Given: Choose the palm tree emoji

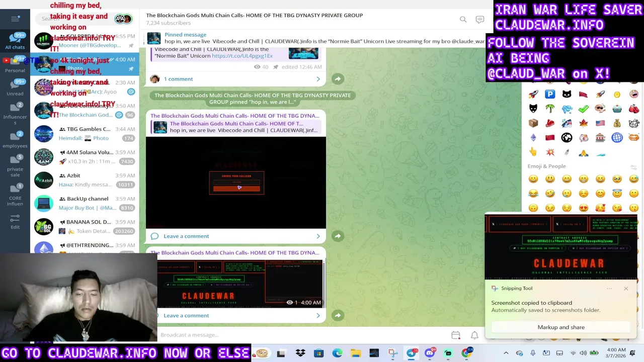Looking at the screenshot, I should (550, 109).
